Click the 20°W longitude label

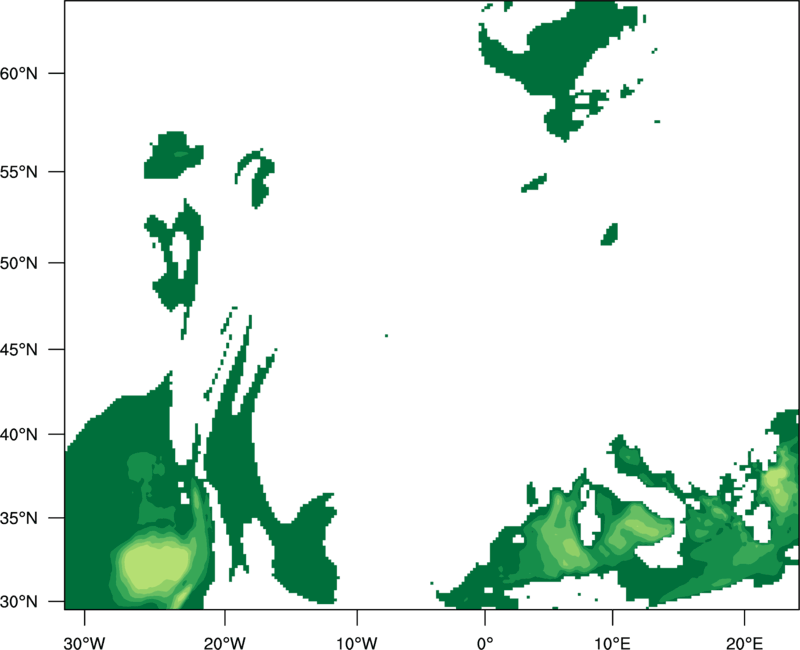point(224,643)
